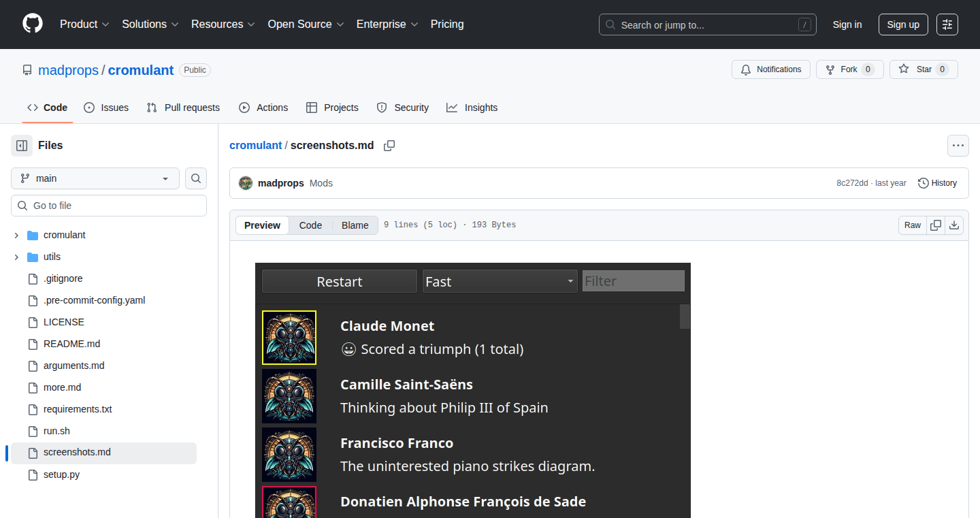
Task: Open the Insights tab
Action: (x=472, y=108)
